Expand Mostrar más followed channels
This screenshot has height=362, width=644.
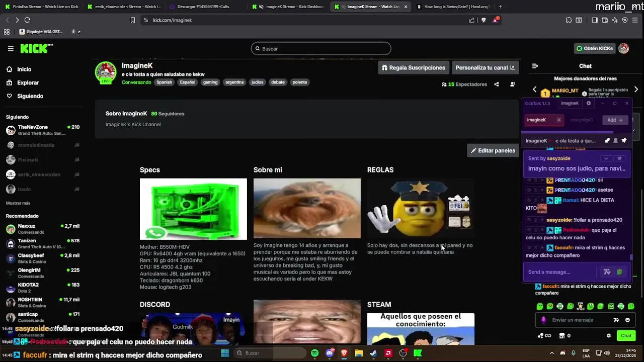[x=18, y=203]
